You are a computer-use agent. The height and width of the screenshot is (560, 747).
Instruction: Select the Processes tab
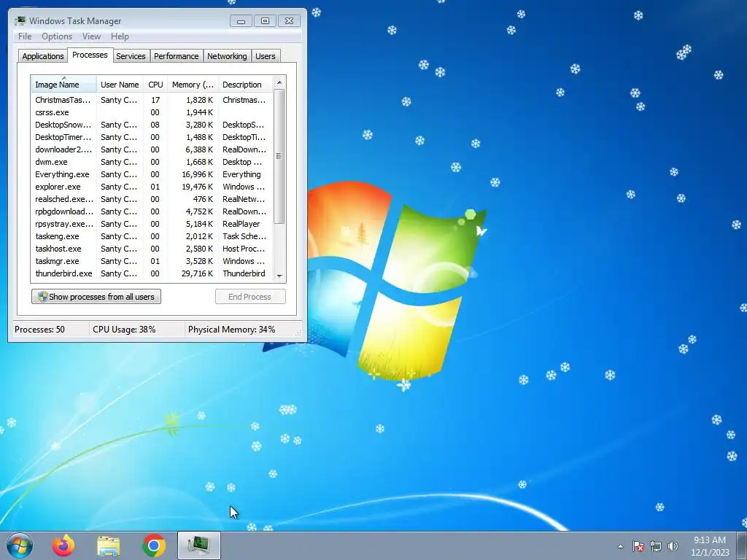point(90,55)
